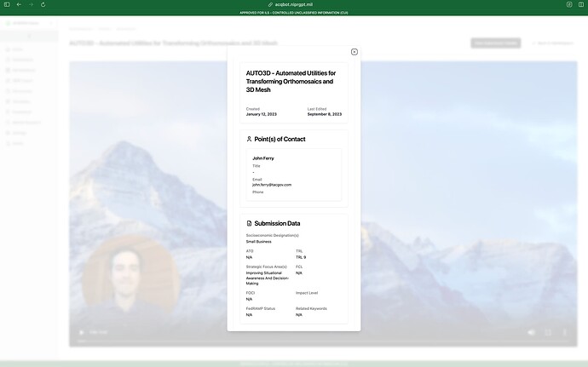Click the N/A value under FOCI

[249, 299]
